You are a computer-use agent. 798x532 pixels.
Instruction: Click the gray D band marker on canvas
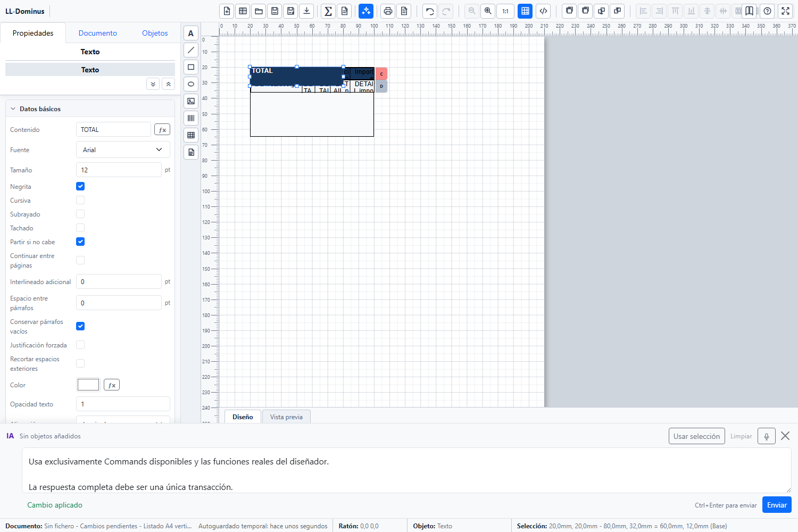click(x=381, y=86)
